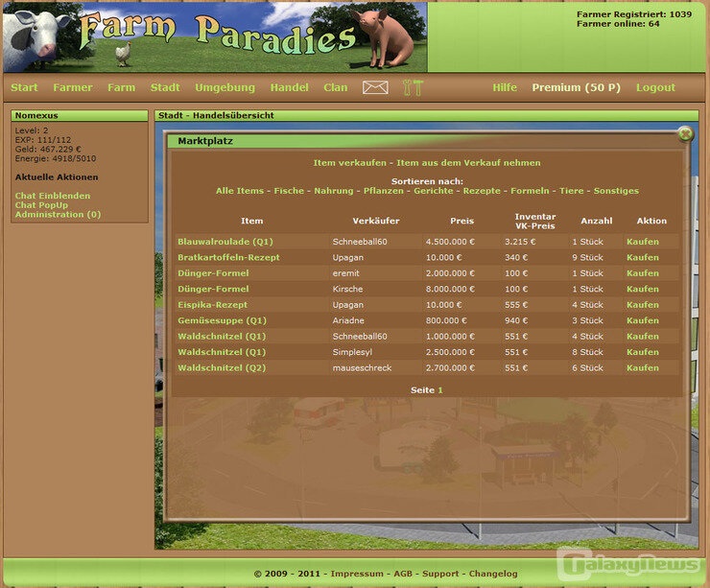Screen dimensions: 710x588
Task: Open the Changelog footer link
Action: click(x=493, y=574)
